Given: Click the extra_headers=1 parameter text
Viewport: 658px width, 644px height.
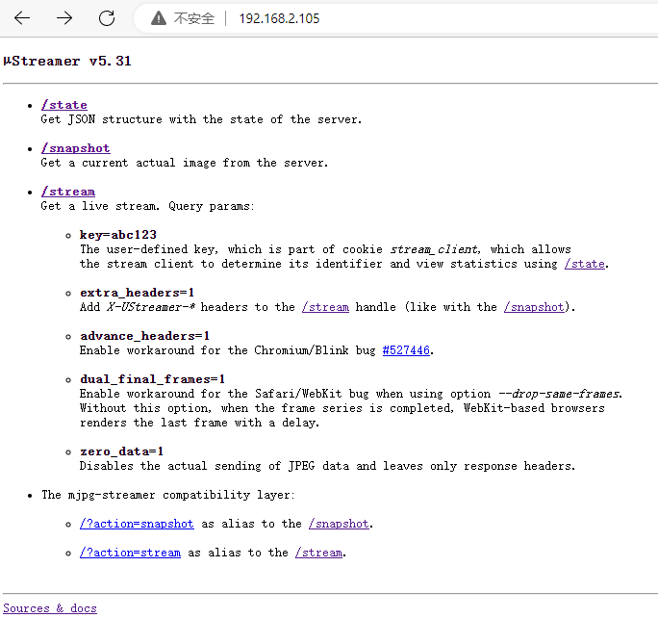Looking at the screenshot, I should coord(138,293).
